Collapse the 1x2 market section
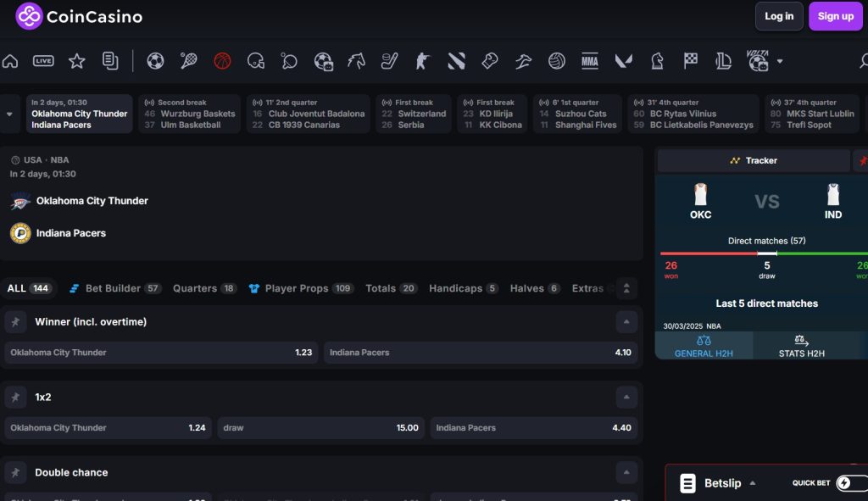The width and height of the screenshot is (868, 501). click(x=626, y=397)
